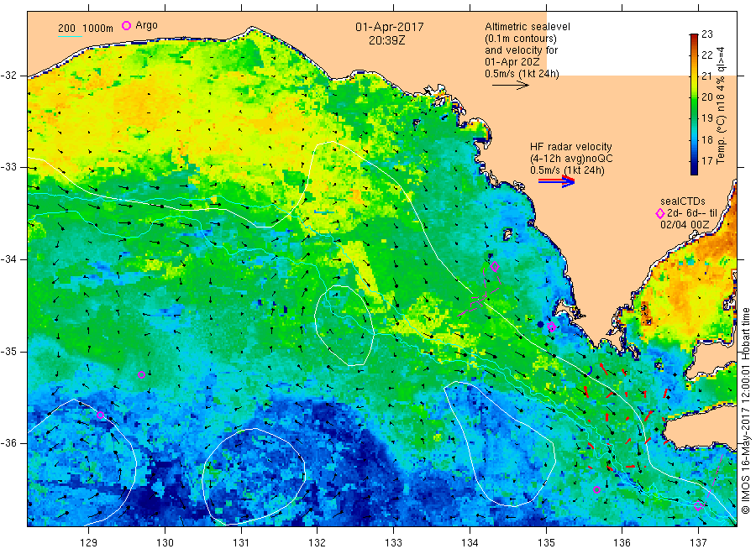Image resolution: width=756 pixels, height=554 pixels.
Task: Click the 'Argo' legend text
Action: pos(146,25)
